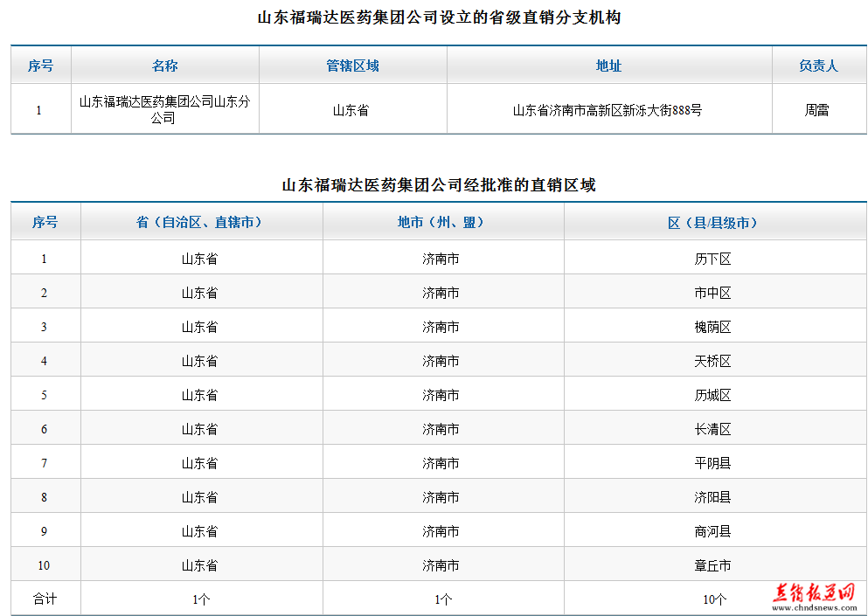The height and width of the screenshot is (616, 868).
Task: Click the 序号 header in branch table
Action: click(x=40, y=66)
